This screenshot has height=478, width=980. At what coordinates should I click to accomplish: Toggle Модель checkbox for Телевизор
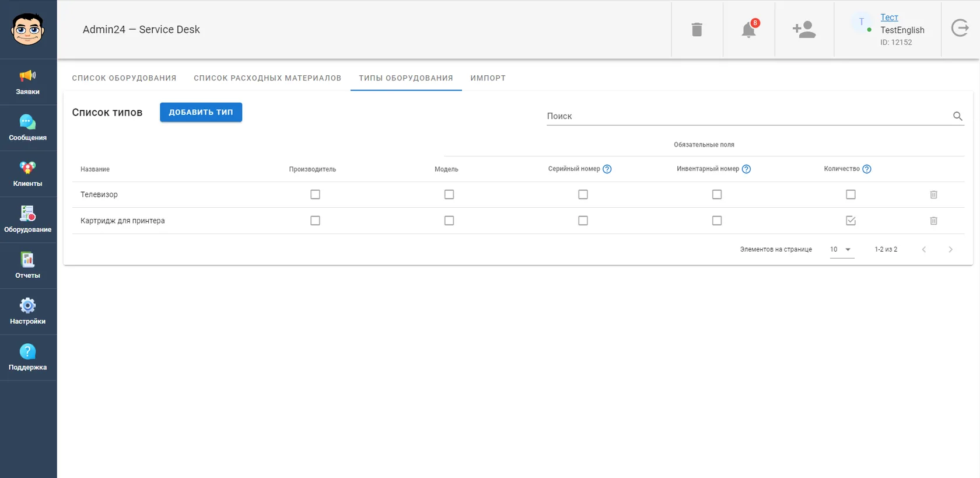tap(449, 194)
